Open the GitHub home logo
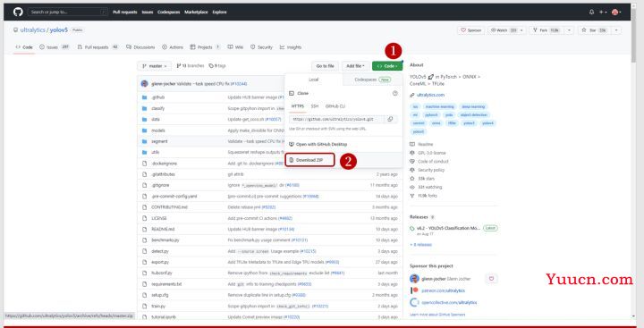 pos(18,12)
